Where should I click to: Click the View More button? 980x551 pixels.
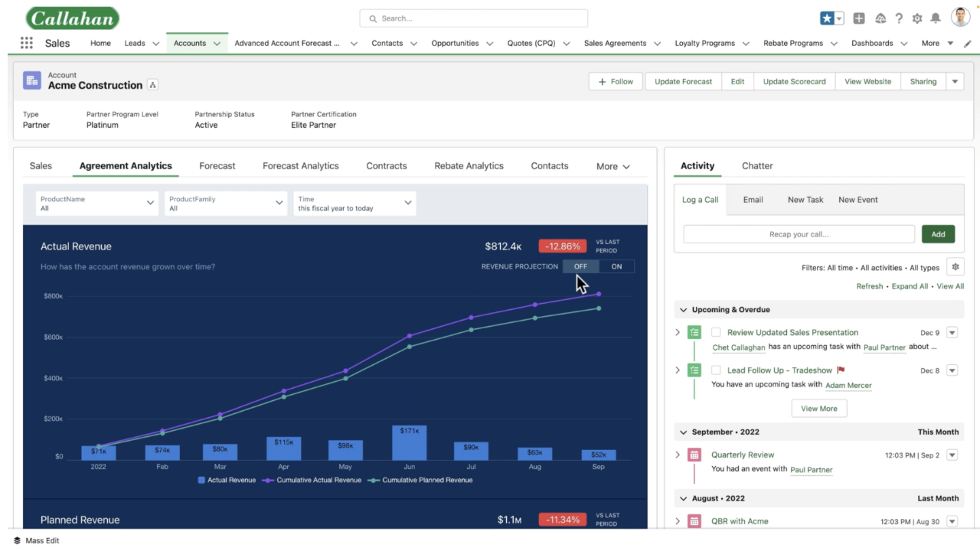point(818,409)
